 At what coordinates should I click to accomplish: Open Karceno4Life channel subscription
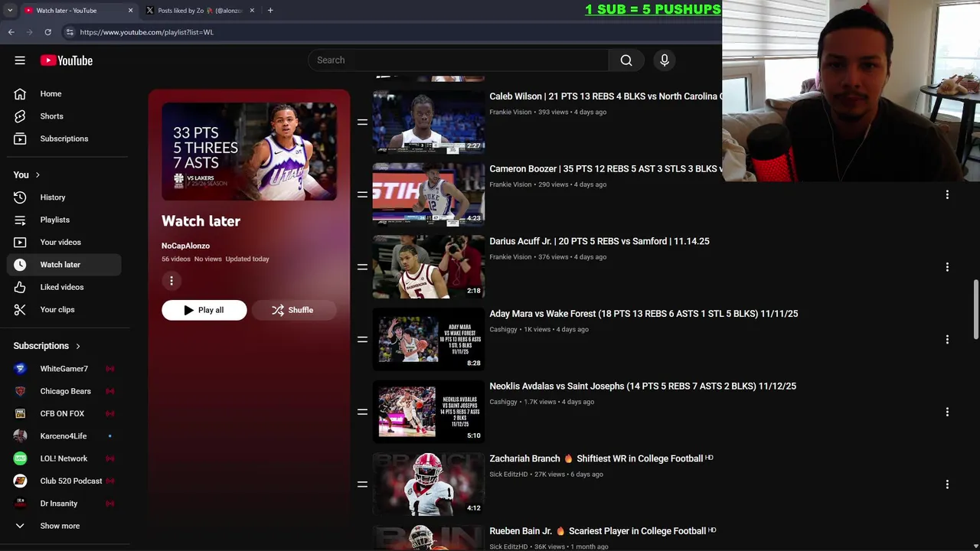[64, 436]
